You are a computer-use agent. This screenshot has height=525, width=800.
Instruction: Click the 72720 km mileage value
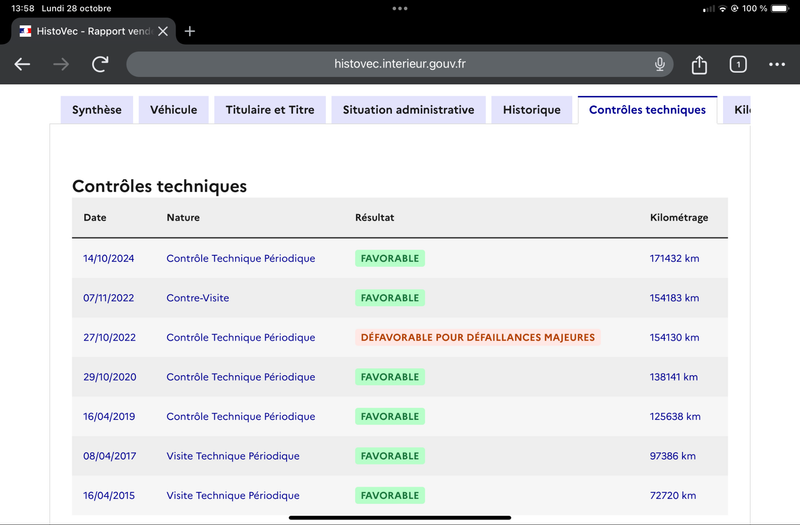(673, 495)
